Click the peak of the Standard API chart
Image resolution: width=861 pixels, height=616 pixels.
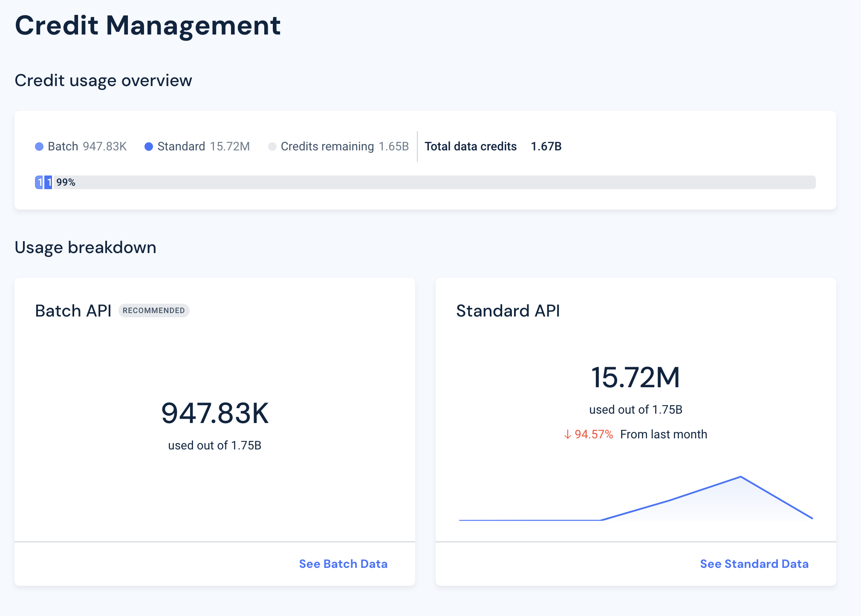[741, 477]
